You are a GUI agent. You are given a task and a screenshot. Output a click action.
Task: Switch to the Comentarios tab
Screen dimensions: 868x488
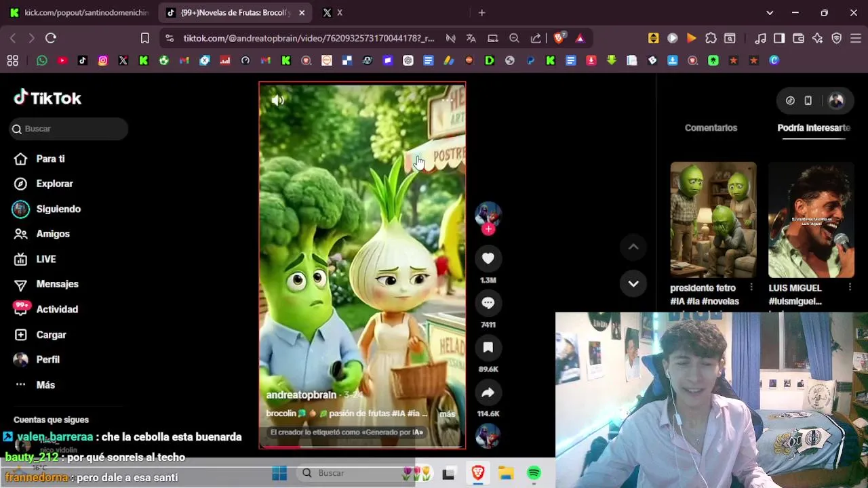point(711,127)
